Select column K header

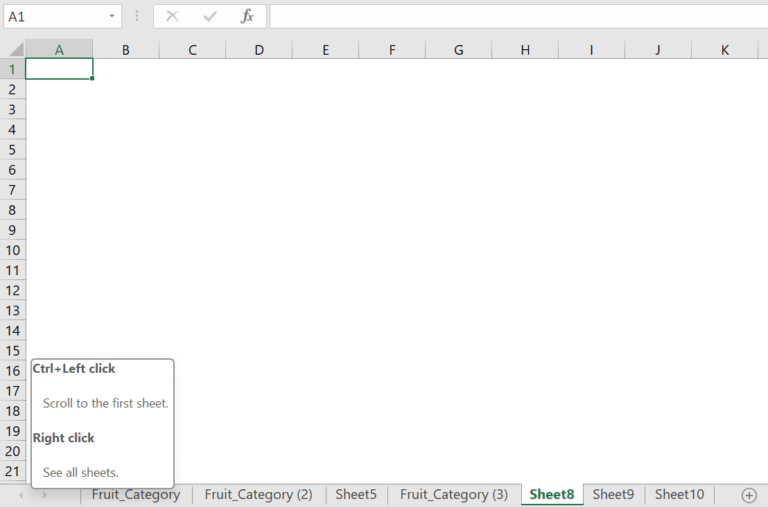(725, 49)
